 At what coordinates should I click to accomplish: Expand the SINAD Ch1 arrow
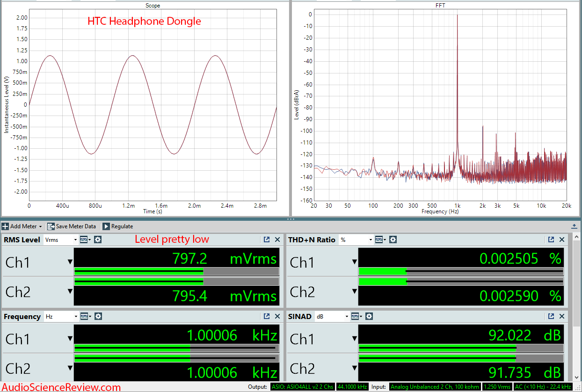354,339
